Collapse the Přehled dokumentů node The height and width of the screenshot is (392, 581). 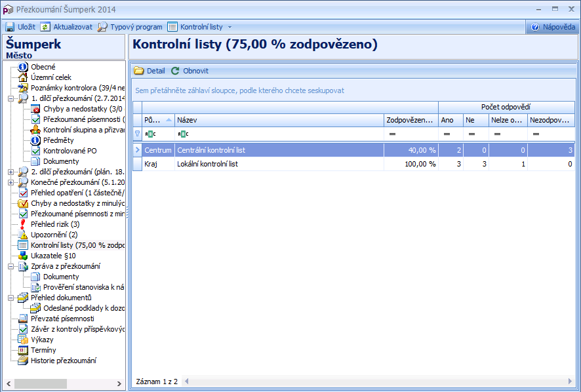click(10, 298)
